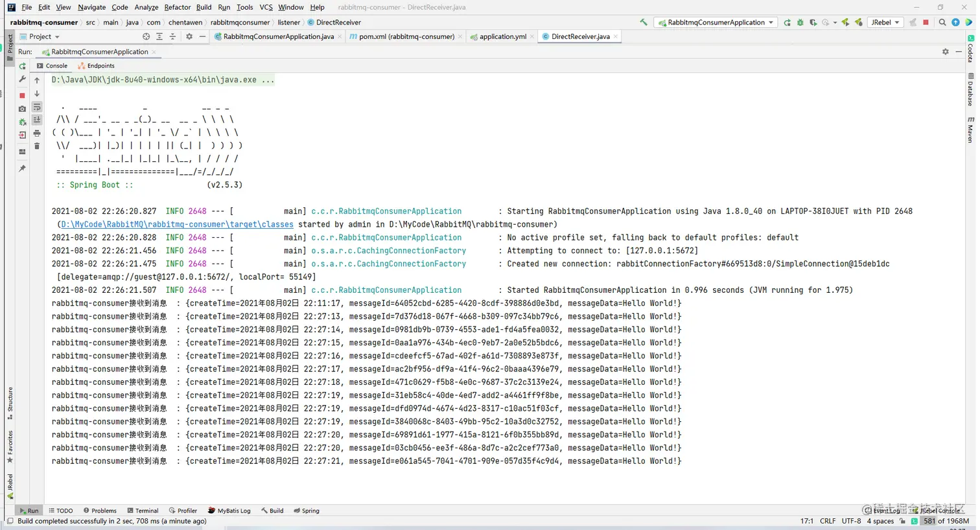The image size is (980, 530).
Task: Rerun RabbitmqConsumerApplication from main toolbar
Action: click(787, 23)
